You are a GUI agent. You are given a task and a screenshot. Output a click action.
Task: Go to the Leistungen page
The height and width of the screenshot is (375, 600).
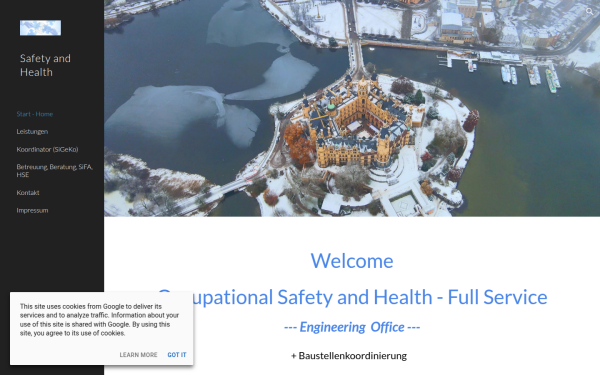(32, 132)
